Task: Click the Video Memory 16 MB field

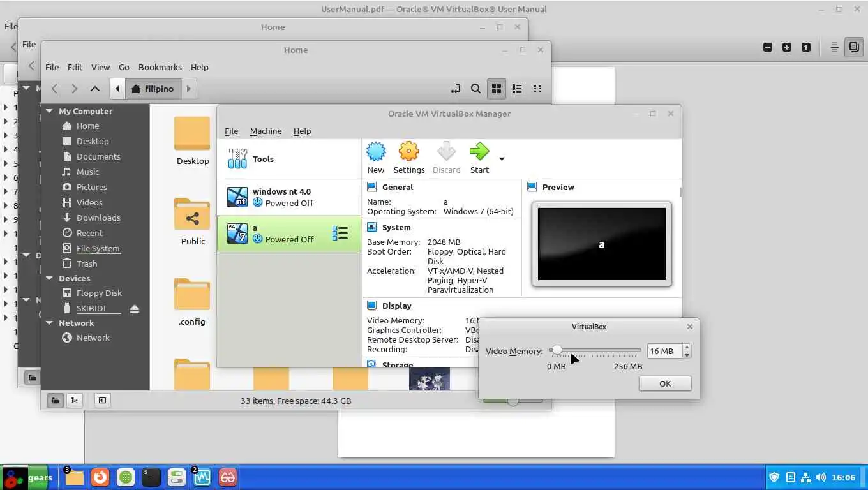Action: 664,351
